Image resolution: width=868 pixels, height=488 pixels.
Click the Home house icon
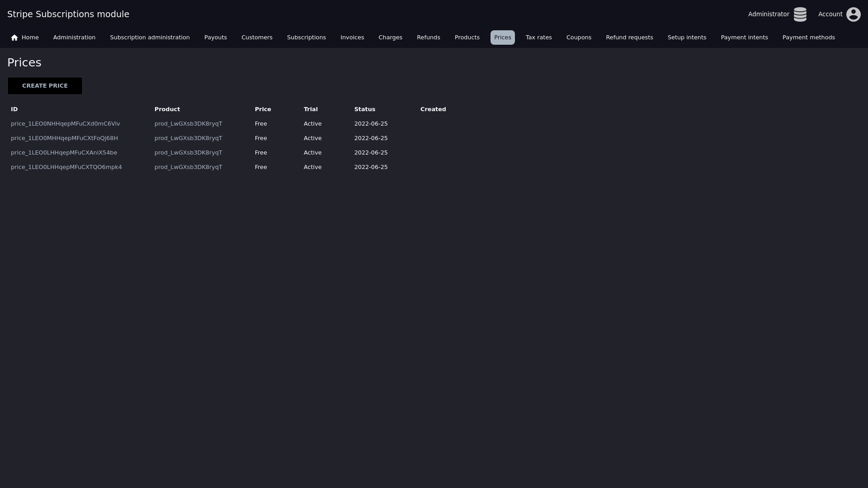[x=14, y=38]
